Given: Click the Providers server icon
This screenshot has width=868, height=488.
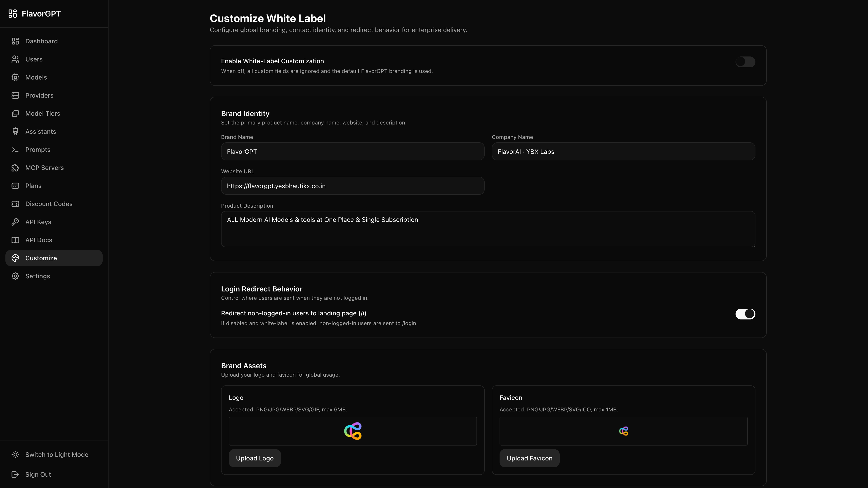Looking at the screenshot, I should coord(15,95).
